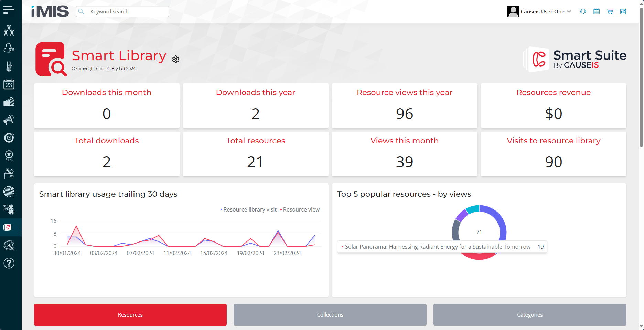Click the Downloads this year card
Image resolution: width=644 pixels, height=330 pixels.
point(256,106)
